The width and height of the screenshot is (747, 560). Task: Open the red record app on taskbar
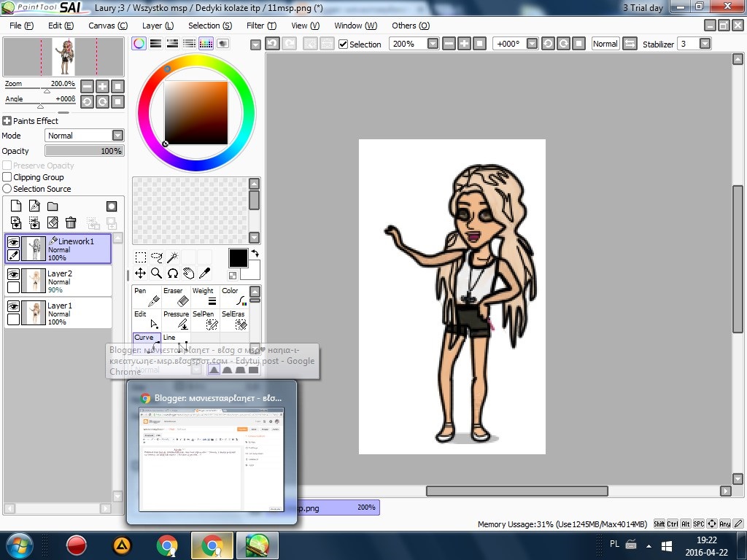pos(76,545)
